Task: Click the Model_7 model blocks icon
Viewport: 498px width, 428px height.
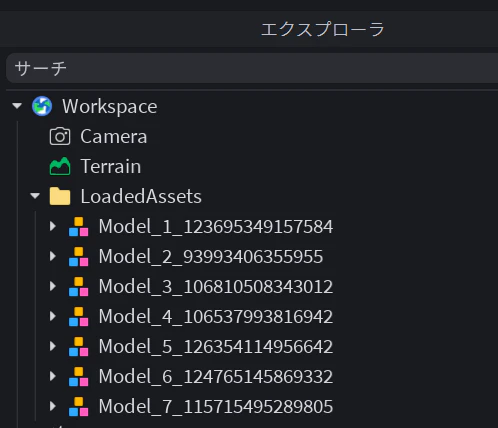Action: click(79, 406)
